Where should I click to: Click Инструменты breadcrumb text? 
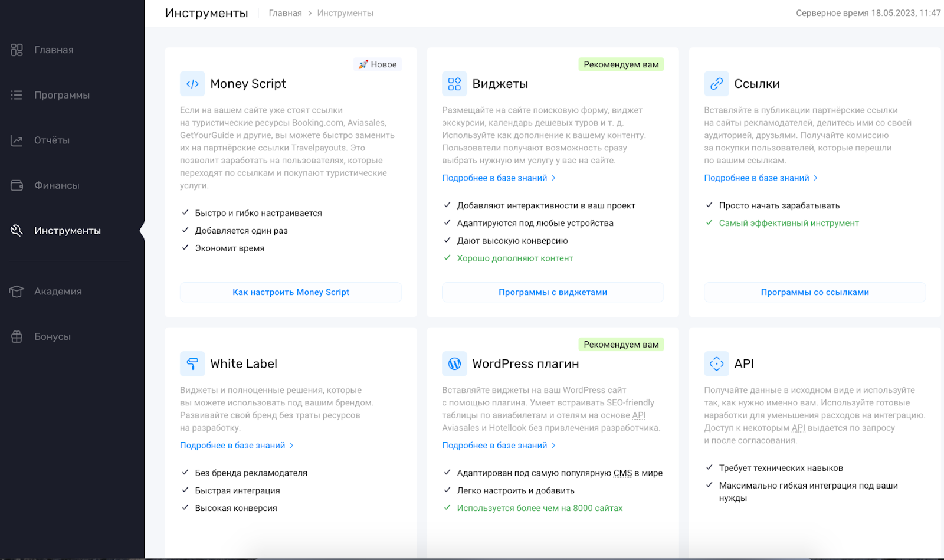[345, 13]
